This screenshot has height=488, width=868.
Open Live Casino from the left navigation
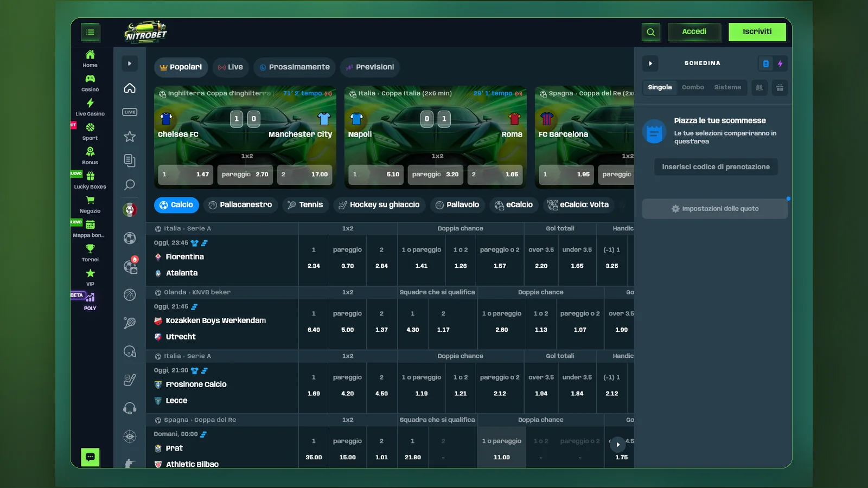pos(90,107)
